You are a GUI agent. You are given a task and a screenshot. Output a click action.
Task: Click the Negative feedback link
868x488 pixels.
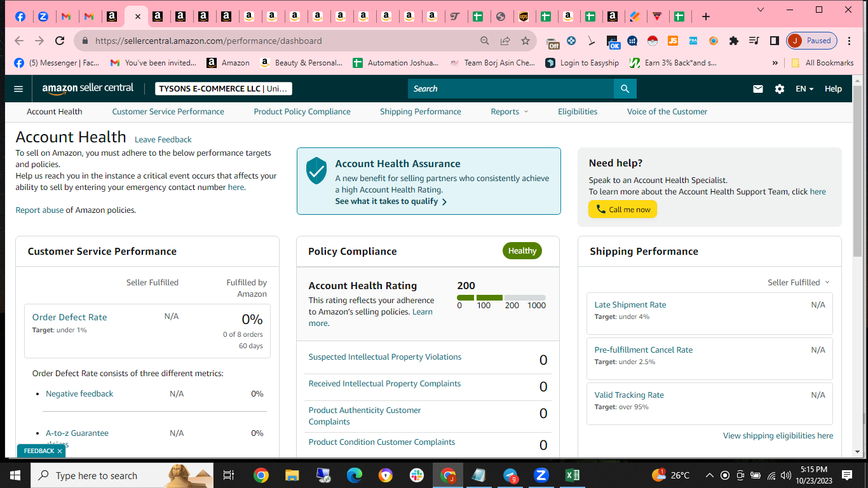pyautogui.click(x=79, y=394)
